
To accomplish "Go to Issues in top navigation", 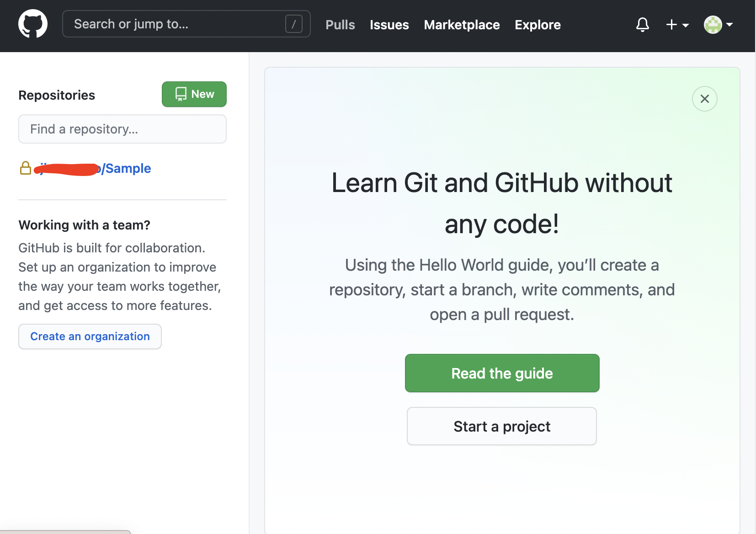I will 389,25.
